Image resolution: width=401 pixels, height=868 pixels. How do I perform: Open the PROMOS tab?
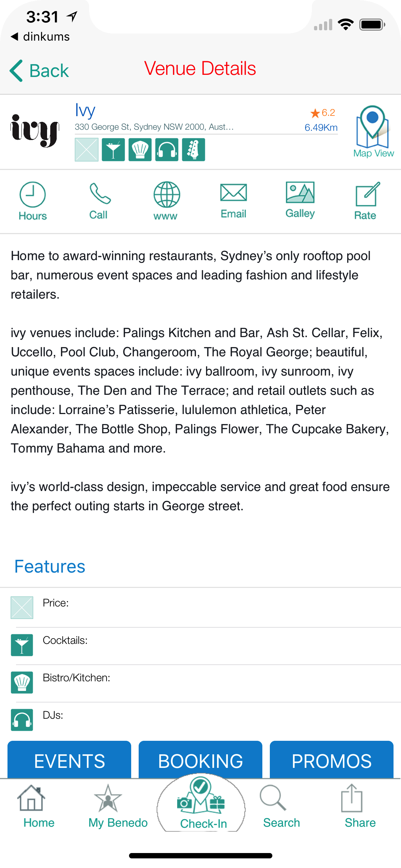point(331,760)
